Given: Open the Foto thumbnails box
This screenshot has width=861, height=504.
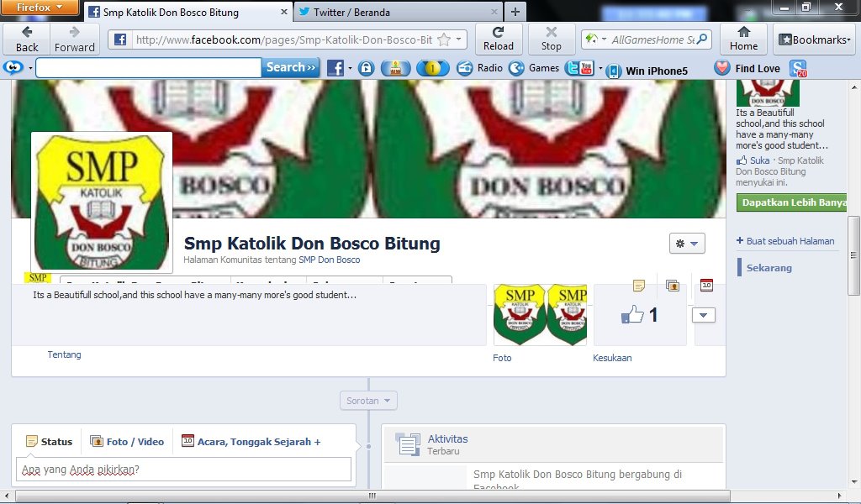Looking at the screenshot, I should tap(541, 315).
